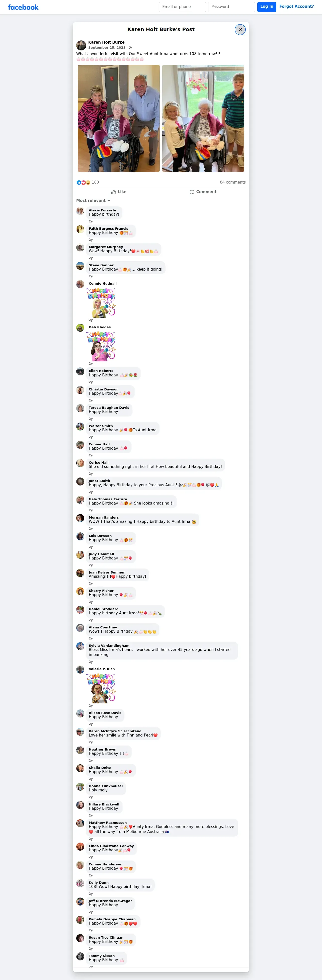Screen dimensions: 322x980
Task: Open the reaction emojis summary showing 180
Action: (x=88, y=182)
